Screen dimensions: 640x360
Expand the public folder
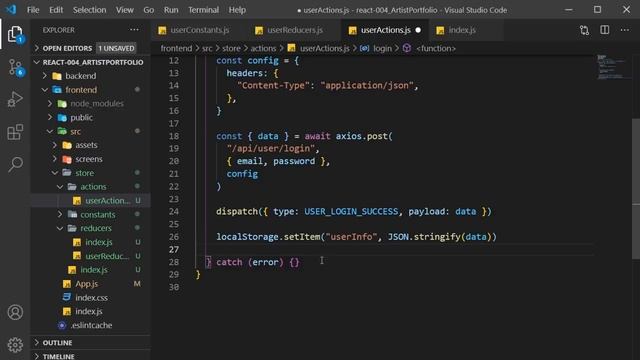click(91, 118)
